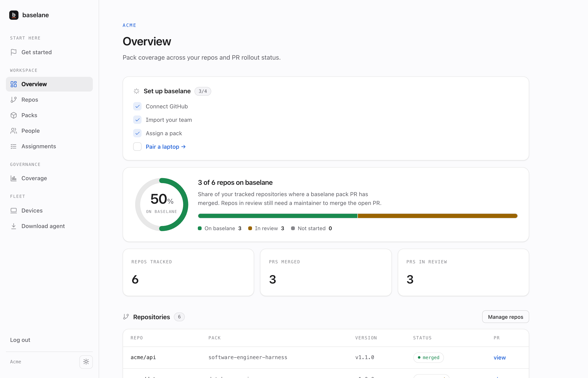Toggle the light/dark theme sun button
The width and height of the screenshot is (588, 378).
coord(86,362)
